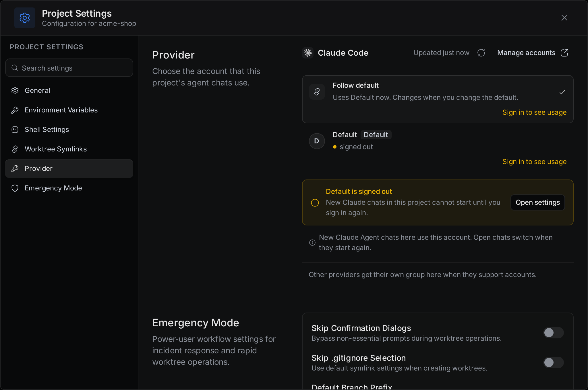This screenshot has height=390, width=588.
Task: Open Environment Variables section
Action: 69,110
